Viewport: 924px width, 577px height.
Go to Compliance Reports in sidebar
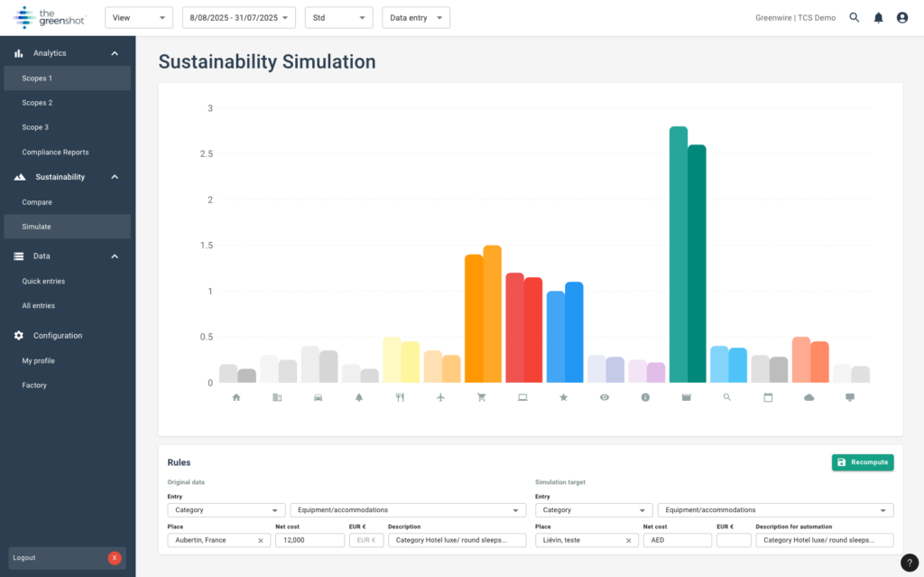55,152
